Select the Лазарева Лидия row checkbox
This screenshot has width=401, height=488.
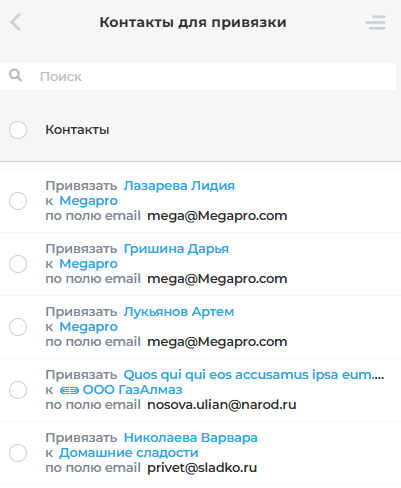pyautogui.click(x=18, y=201)
